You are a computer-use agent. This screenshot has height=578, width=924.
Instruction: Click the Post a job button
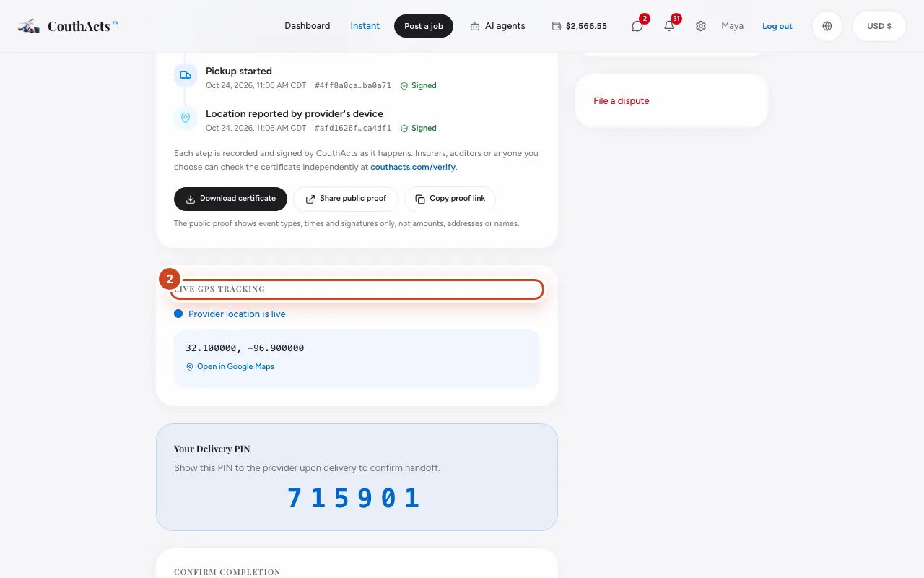coord(424,26)
